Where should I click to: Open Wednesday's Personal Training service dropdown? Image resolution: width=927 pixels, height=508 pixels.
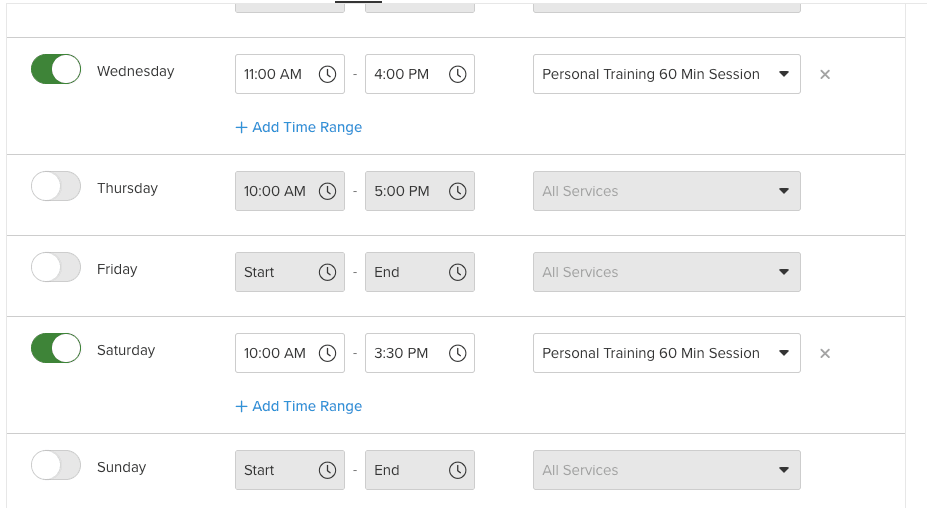click(666, 74)
